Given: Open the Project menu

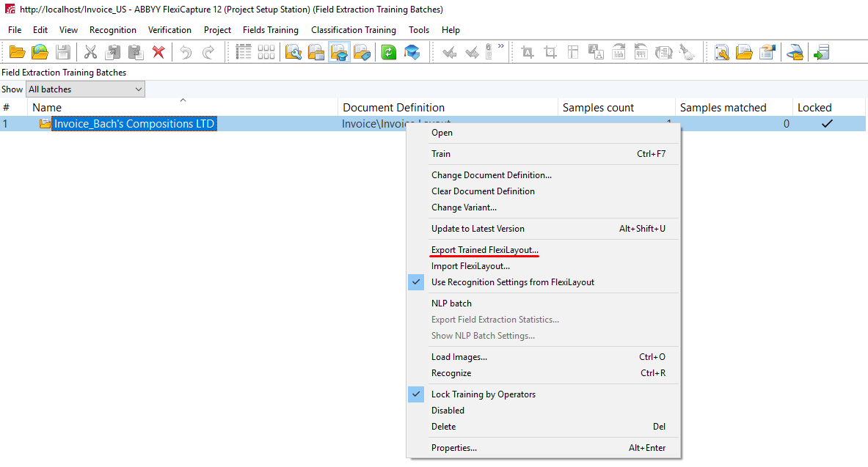Looking at the screenshot, I should coord(218,30).
